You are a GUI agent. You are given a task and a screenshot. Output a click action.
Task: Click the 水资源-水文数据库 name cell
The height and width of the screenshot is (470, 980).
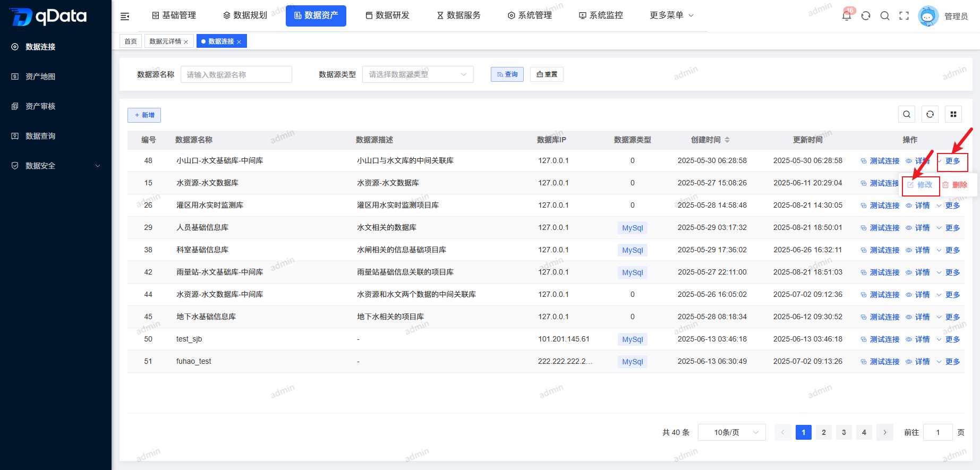coord(207,183)
